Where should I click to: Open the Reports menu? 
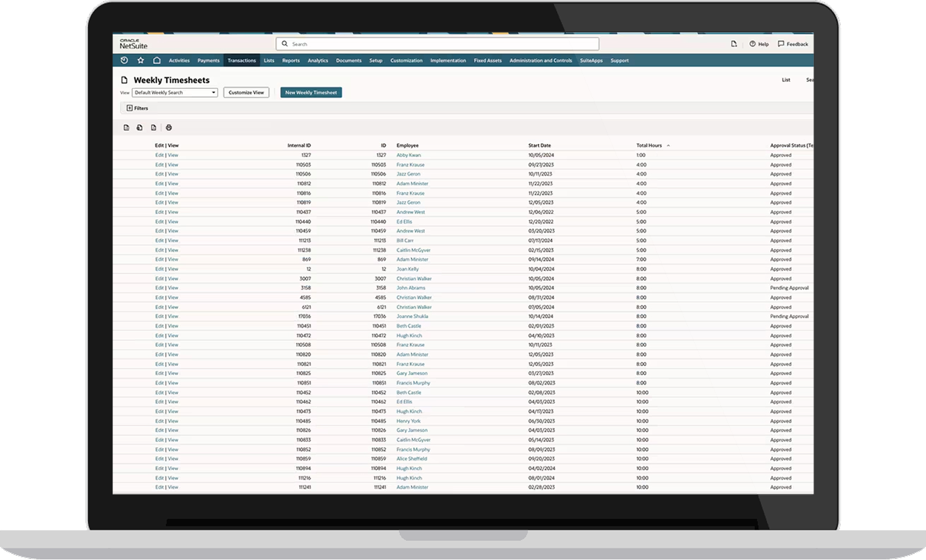[x=291, y=60]
